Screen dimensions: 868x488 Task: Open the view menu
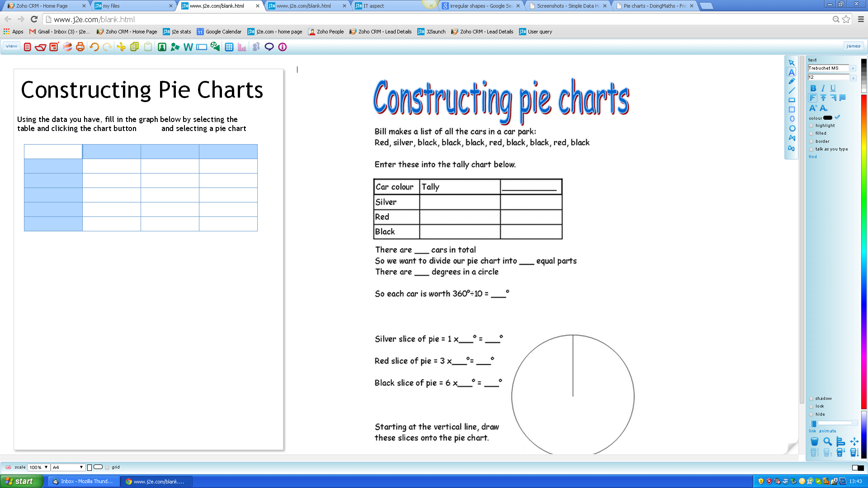[x=11, y=46]
